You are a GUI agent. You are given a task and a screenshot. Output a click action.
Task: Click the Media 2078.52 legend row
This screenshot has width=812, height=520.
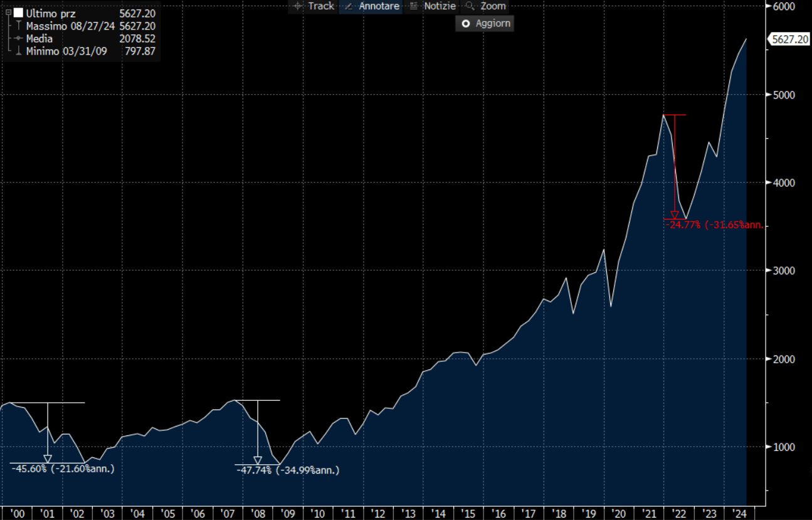(x=82, y=39)
